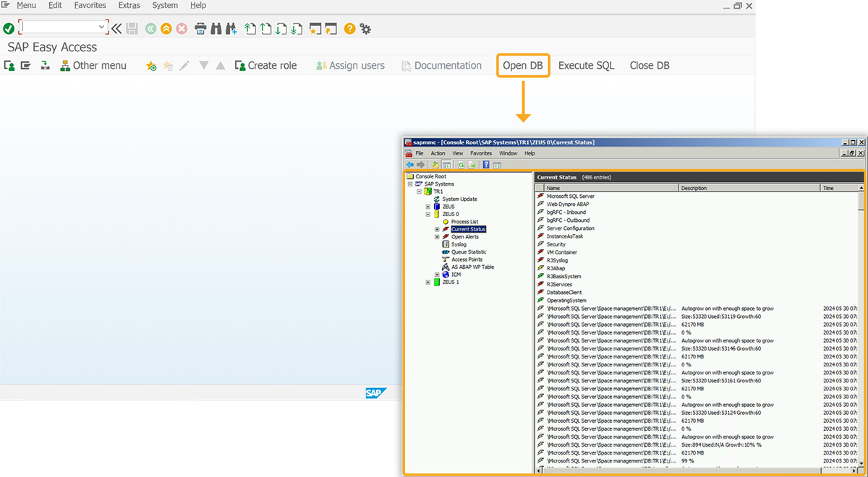
Task: Click the Next Page icon
Action: [x=281, y=28]
